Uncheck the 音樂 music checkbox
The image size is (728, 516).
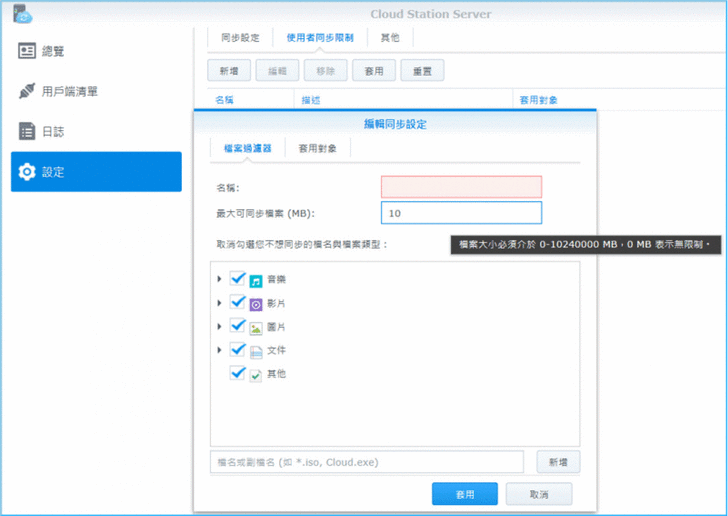[238, 279]
